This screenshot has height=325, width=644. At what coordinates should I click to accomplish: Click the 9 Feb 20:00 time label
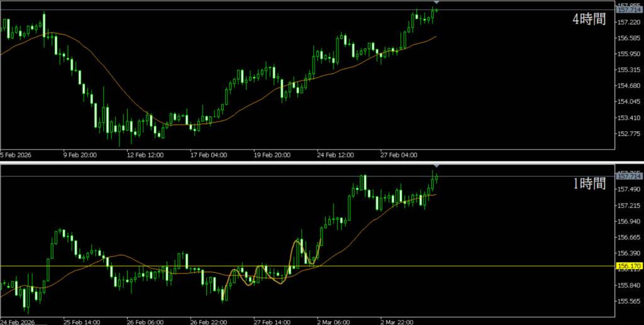point(81,155)
